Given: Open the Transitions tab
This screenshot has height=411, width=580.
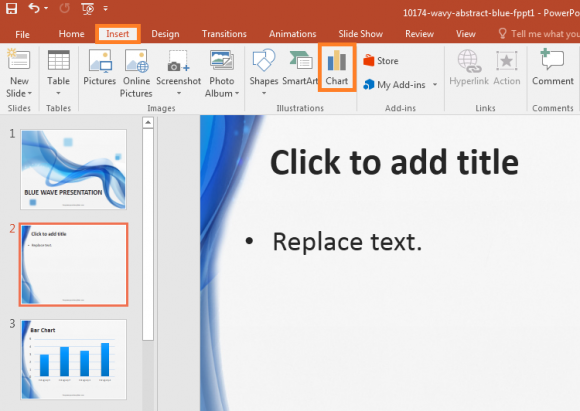Looking at the screenshot, I should pyautogui.click(x=224, y=34).
